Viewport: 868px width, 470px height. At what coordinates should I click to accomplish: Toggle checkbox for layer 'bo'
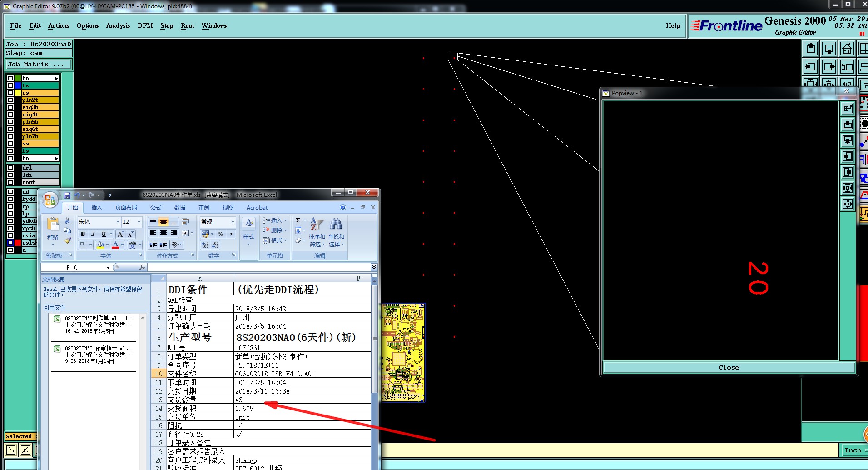click(x=10, y=158)
